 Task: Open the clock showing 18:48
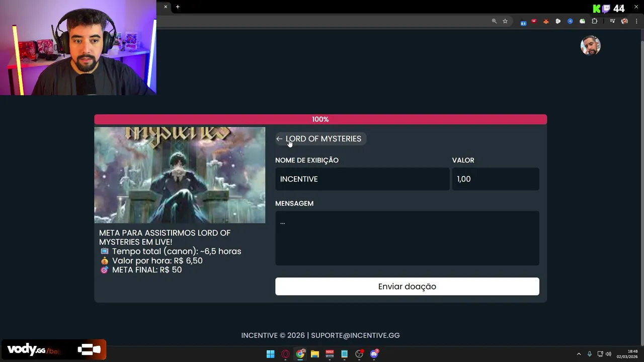(x=627, y=354)
